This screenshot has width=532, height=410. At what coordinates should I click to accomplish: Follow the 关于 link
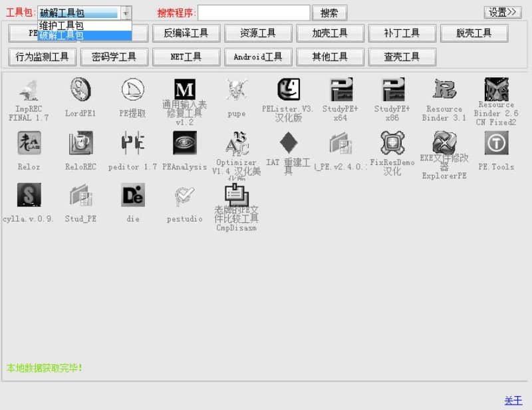pyautogui.click(x=513, y=401)
